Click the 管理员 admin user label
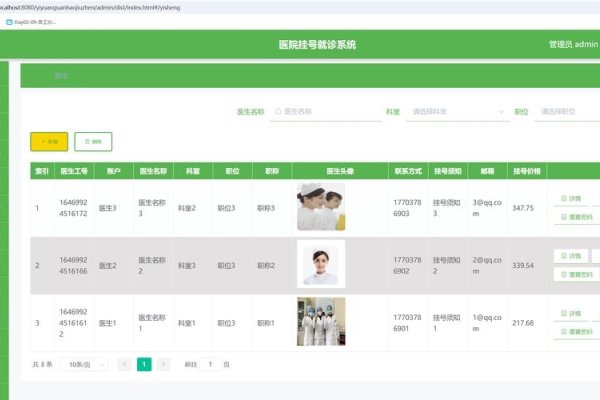600x400 pixels. coord(573,44)
